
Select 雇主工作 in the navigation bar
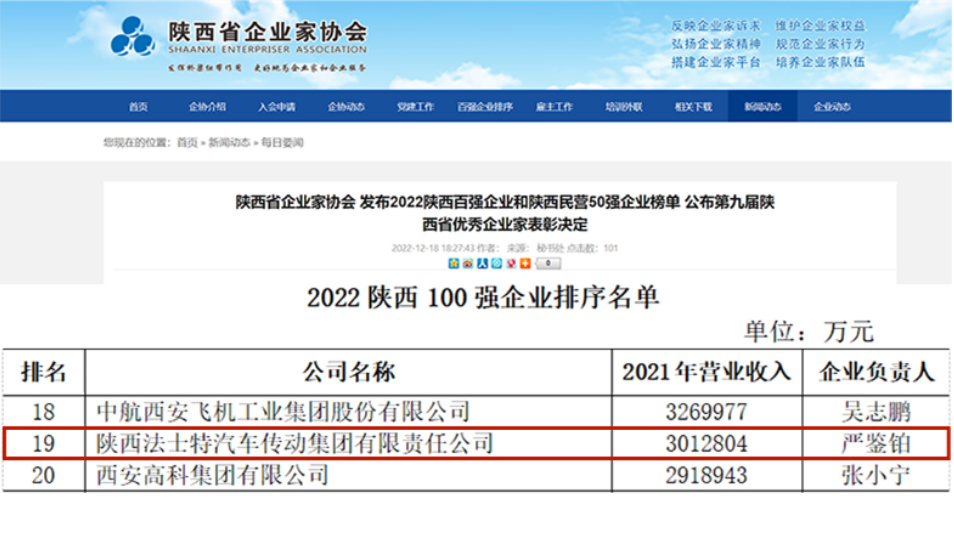click(x=555, y=107)
